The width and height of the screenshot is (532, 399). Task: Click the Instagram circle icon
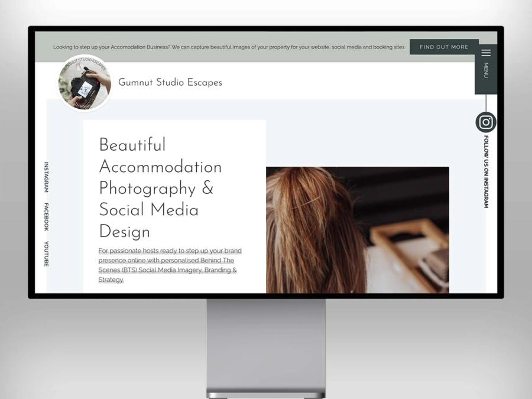pos(486,122)
